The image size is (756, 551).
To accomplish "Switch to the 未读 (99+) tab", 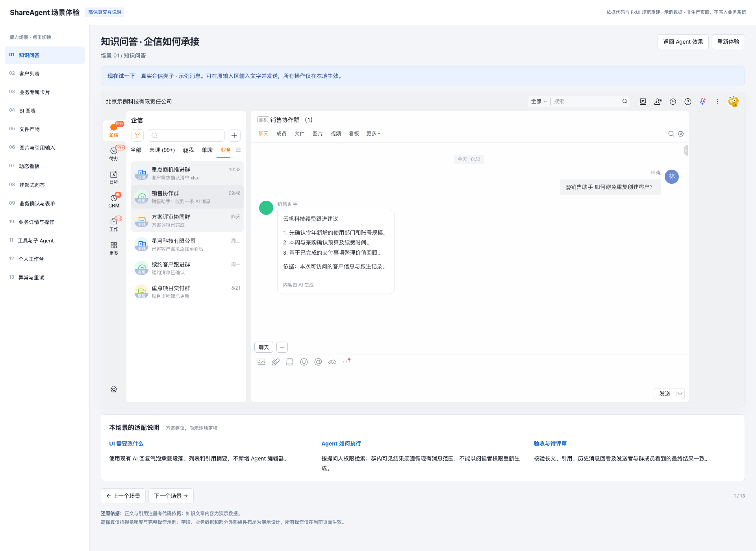I will (162, 150).
